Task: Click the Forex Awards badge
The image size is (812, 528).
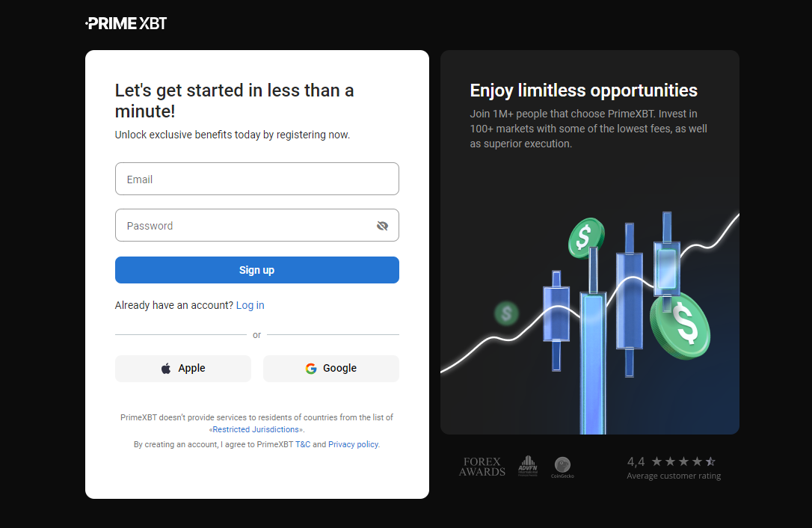Action: pos(482,467)
